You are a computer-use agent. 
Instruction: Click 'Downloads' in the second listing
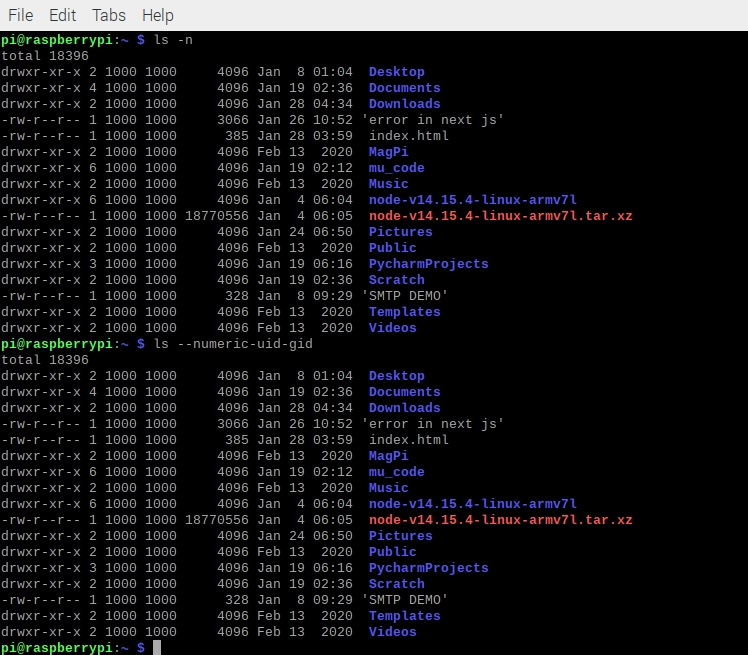click(405, 408)
